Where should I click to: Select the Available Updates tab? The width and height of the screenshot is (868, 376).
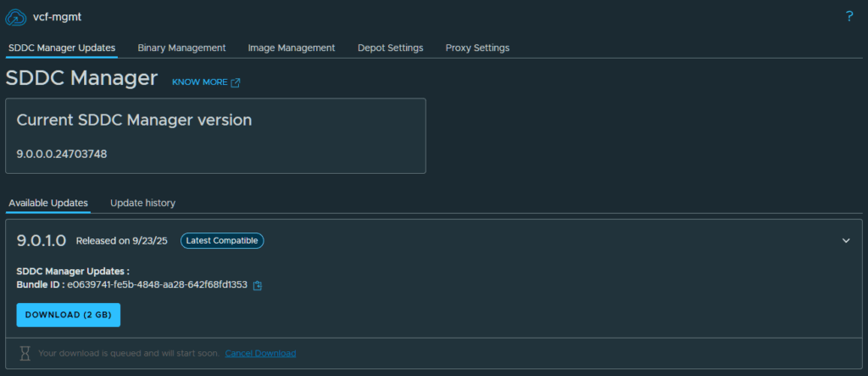(x=48, y=203)
